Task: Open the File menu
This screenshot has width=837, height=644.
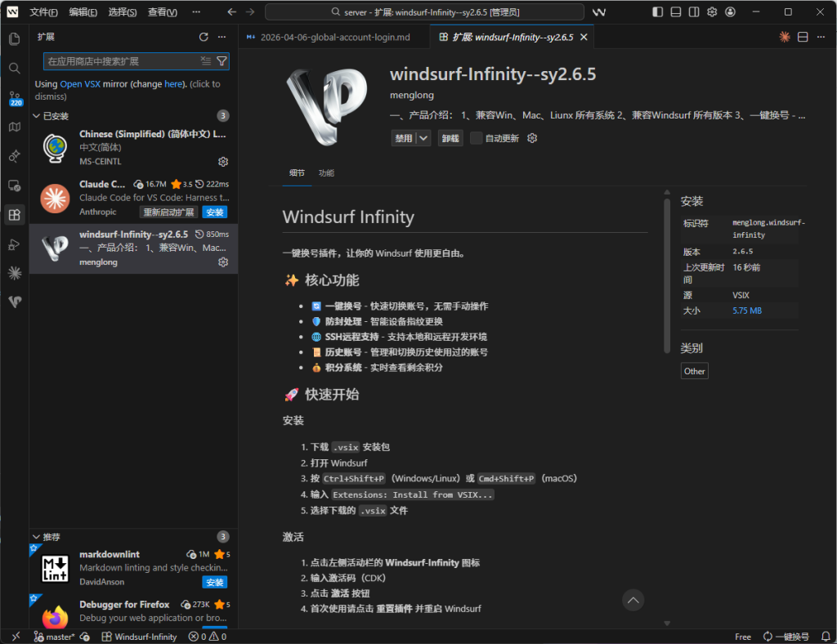Action: click(x=44, y=11)
